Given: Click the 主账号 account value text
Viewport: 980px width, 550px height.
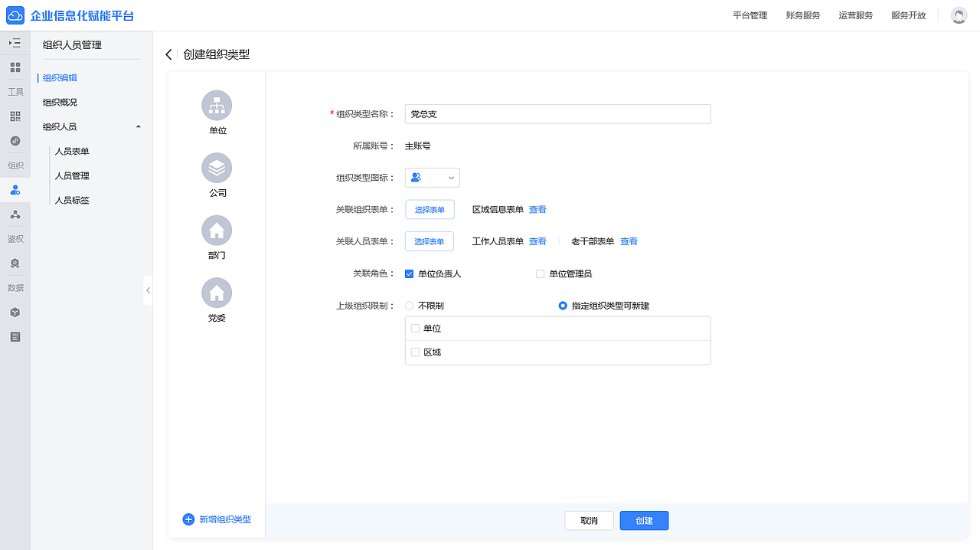Looking at the screenshot, I should click(417, 146).
